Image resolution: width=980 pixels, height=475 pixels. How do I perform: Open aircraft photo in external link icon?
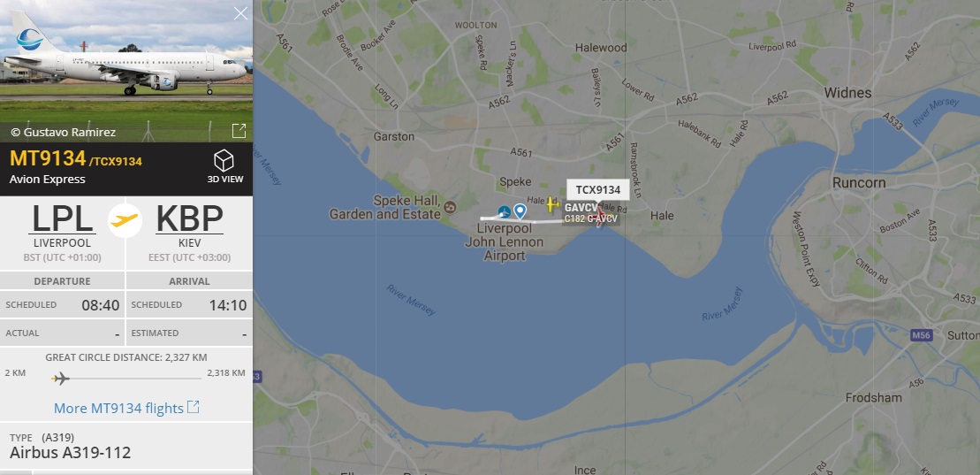[239, 131]
